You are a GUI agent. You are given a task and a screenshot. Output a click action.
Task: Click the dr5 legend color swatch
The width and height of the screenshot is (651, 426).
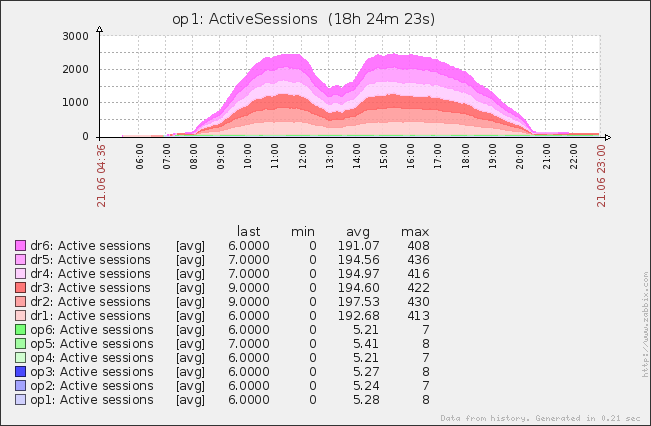pyautogui.click(x=20, y=260)
